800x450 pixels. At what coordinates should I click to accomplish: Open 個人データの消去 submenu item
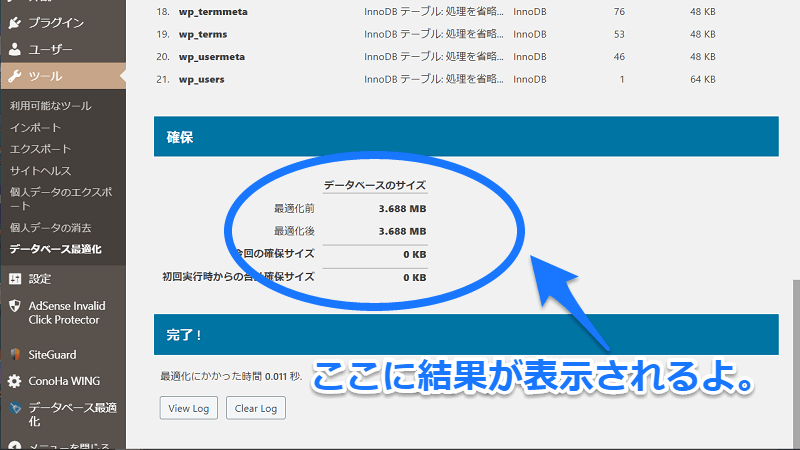pos(50,228)
